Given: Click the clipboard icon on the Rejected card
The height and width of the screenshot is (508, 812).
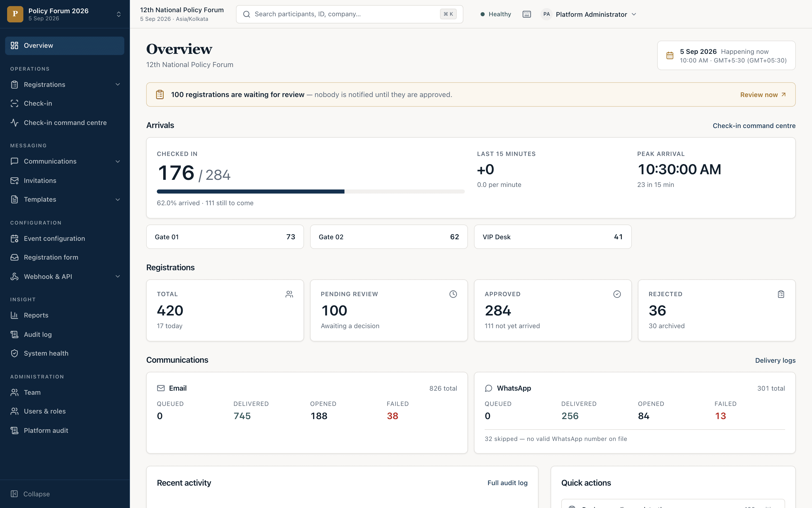Looking at the screenshot, I should coord(781,294).
